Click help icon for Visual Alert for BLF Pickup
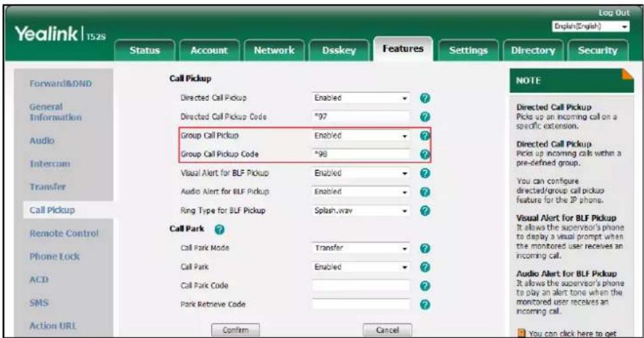The height and width of the screenshot is (338, 644). pos(425,173)
